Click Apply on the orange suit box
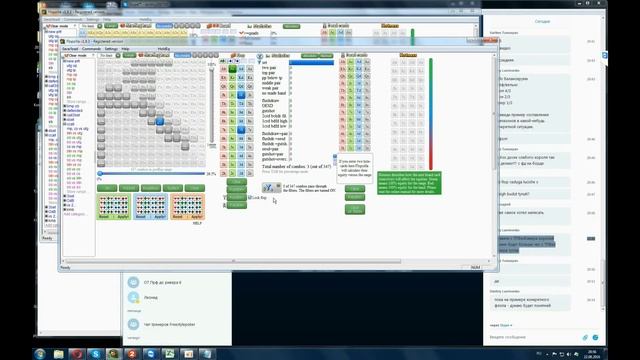Viewport: 640px width, 360px height. (197, 217)
